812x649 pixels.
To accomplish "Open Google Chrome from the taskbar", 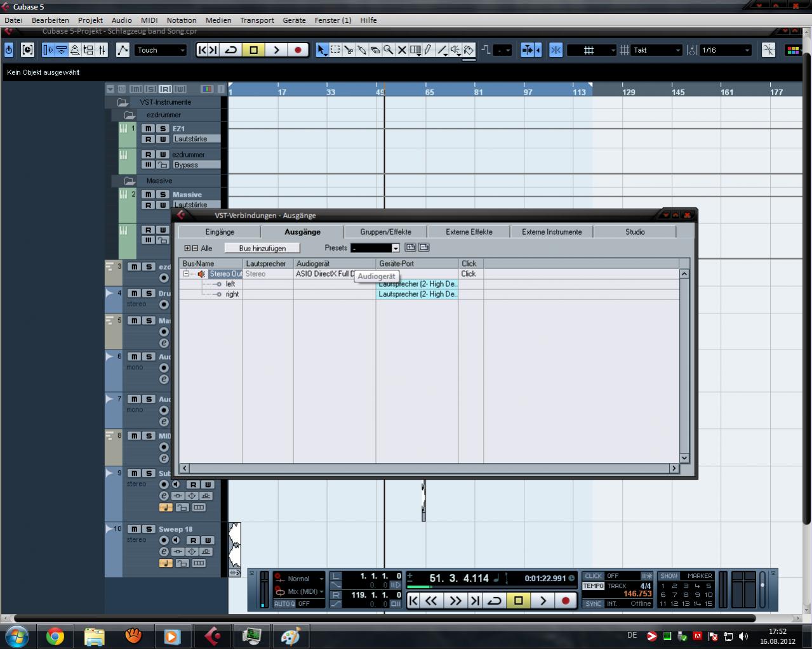I will click(x=55, y=636).
